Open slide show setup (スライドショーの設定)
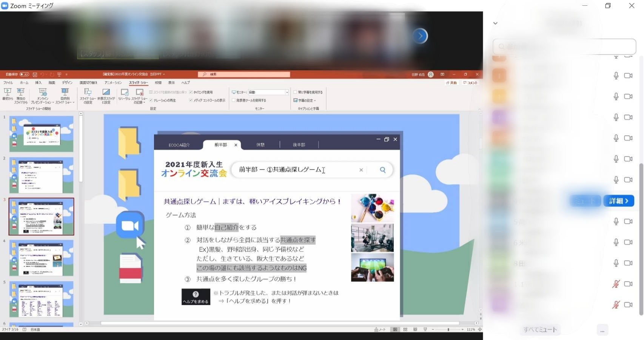This screenshot has width=644, height=340. point(88,97)
